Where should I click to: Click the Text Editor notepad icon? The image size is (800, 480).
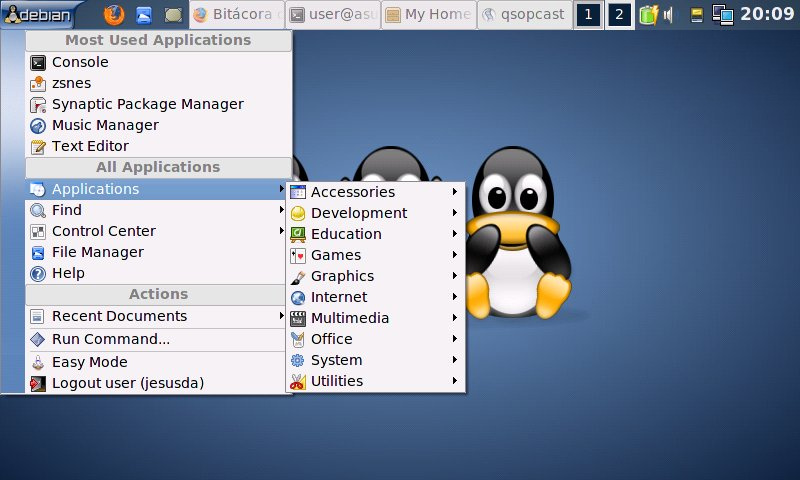(38, 147)
